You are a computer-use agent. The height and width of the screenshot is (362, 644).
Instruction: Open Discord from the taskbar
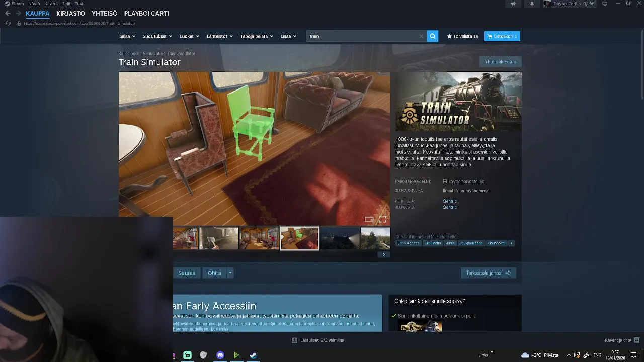[x=220, y=355]
